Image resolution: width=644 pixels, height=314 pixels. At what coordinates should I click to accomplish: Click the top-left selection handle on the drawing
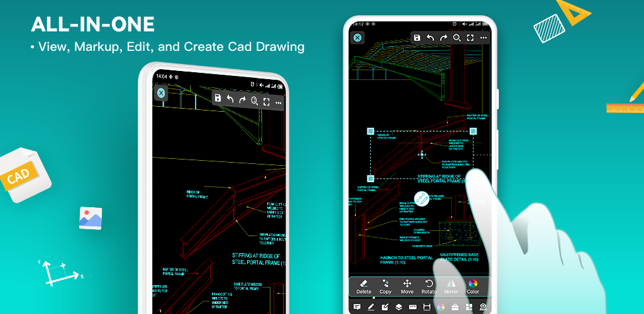click(x=370, y=131)
